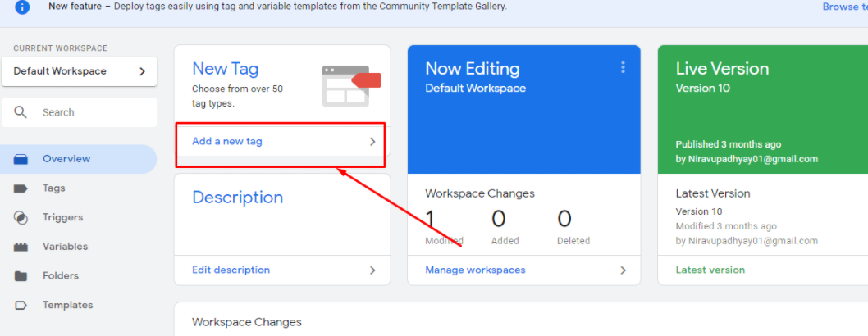Image resolution: width=868 pixels, height=336 pixels.
Task: Click the chevron beside Edit description
Action: click(x=372, y=270)
